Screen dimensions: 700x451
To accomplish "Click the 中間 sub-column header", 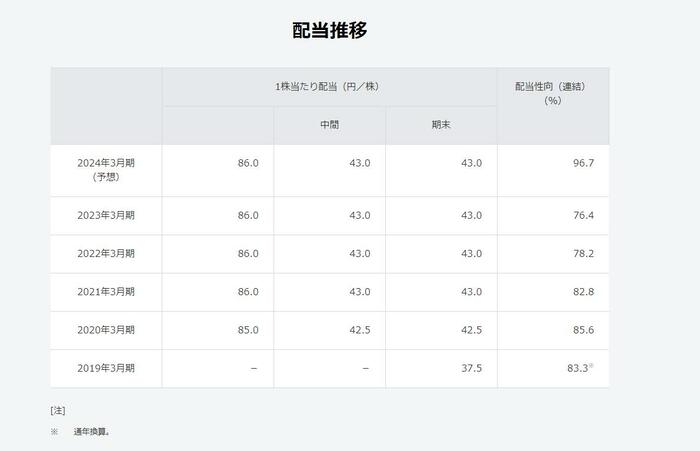I will [x=329, y=126].
